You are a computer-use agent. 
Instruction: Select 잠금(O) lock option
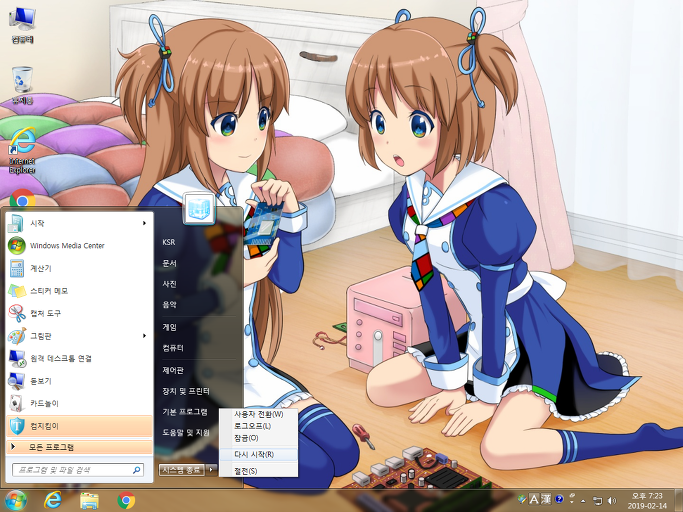(x=259, y=438)
